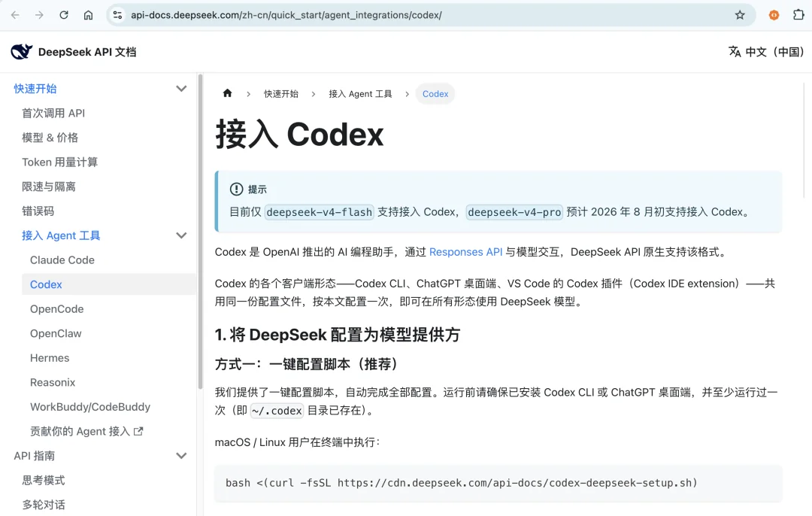
Task: Click API 指南 sidebar heading
Action: click(34, 456)
